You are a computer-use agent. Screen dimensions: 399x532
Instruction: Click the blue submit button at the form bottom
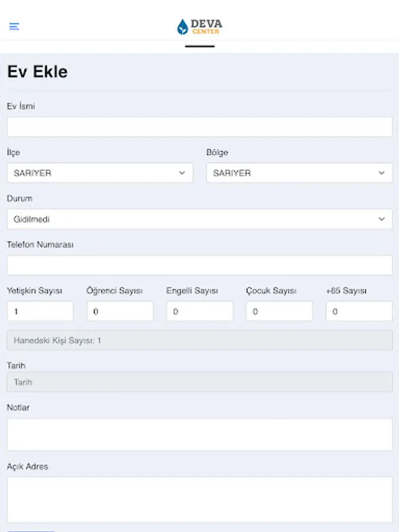point(31,531)
